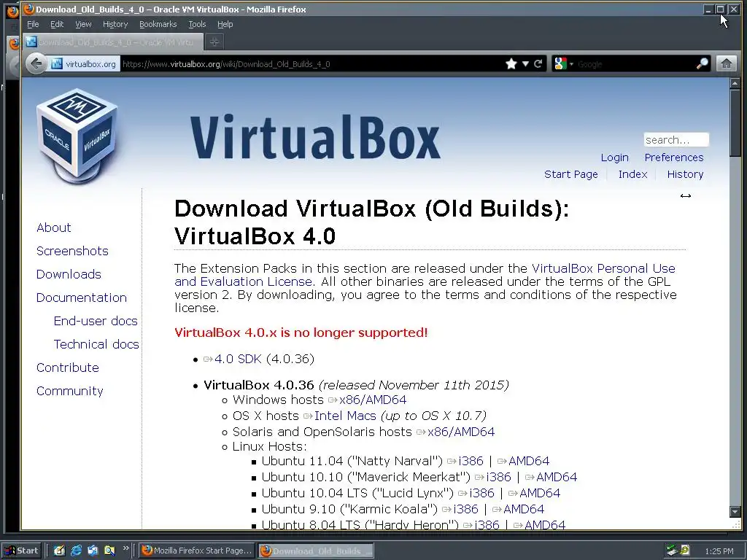
Task: Switch to the Mozilla Firefox Start Page taskbar window
Action: 198,551
